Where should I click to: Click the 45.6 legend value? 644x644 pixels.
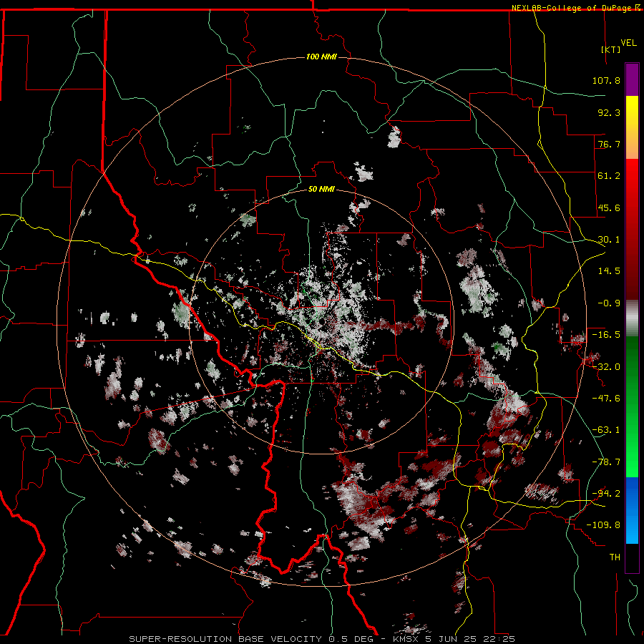click(609, 208)
